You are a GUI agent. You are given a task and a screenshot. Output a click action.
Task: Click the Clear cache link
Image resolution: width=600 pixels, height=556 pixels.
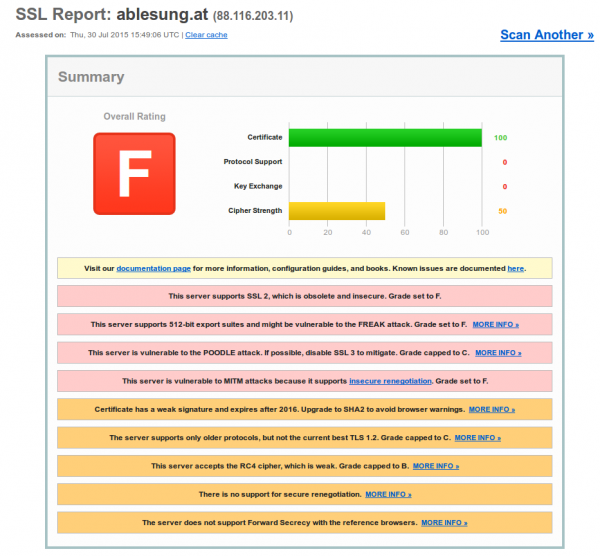(x=206, y=35)
